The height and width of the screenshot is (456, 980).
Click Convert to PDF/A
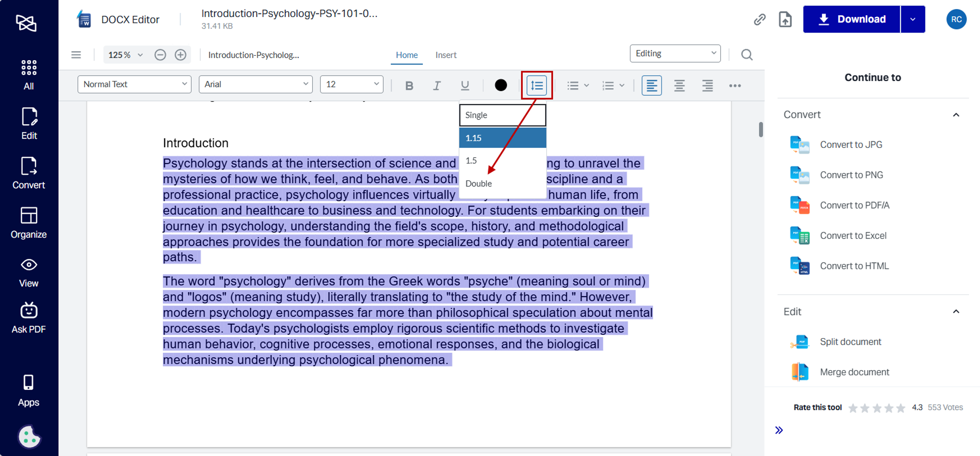pos(840,206)
